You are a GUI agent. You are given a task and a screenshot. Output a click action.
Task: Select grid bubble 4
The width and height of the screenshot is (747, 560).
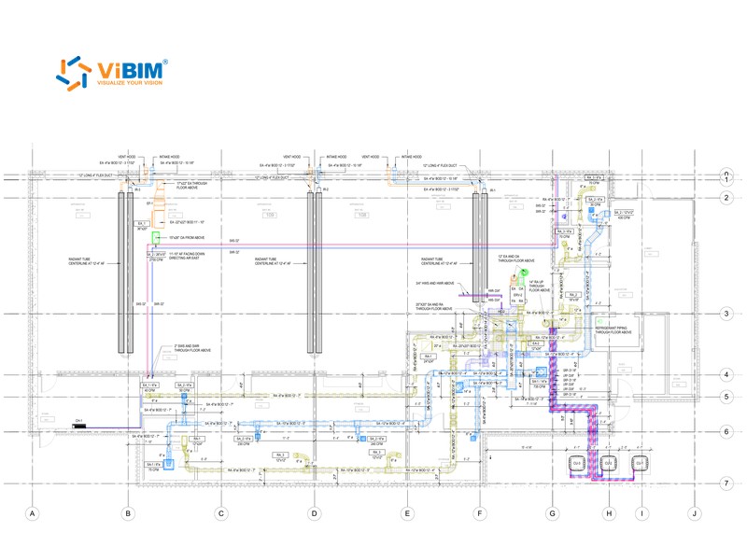[x=726, y=375]
